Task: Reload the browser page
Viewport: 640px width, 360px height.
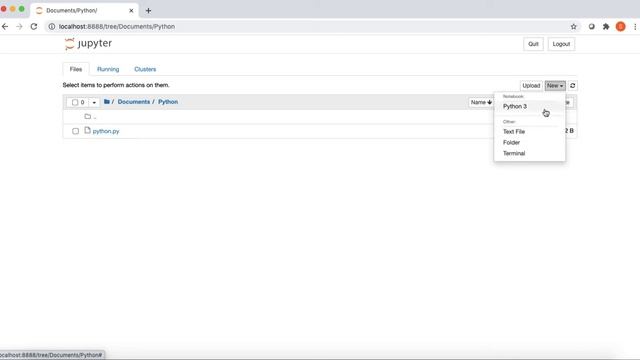Action: [34, 27]
